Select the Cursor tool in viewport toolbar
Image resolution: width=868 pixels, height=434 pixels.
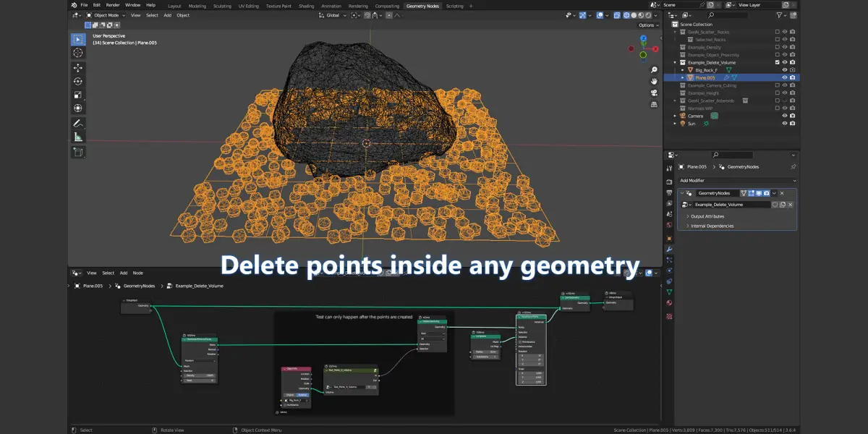77,53
